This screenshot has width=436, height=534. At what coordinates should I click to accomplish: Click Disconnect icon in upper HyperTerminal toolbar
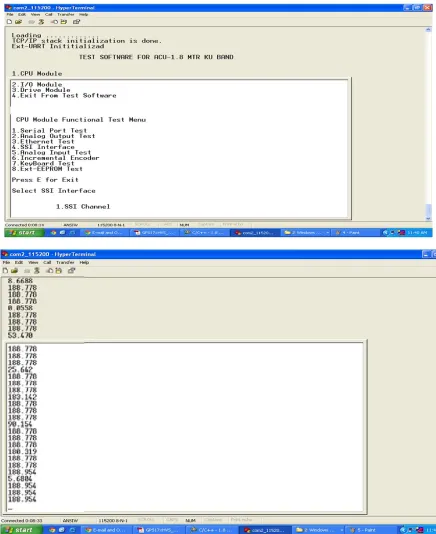pos(41,22)
